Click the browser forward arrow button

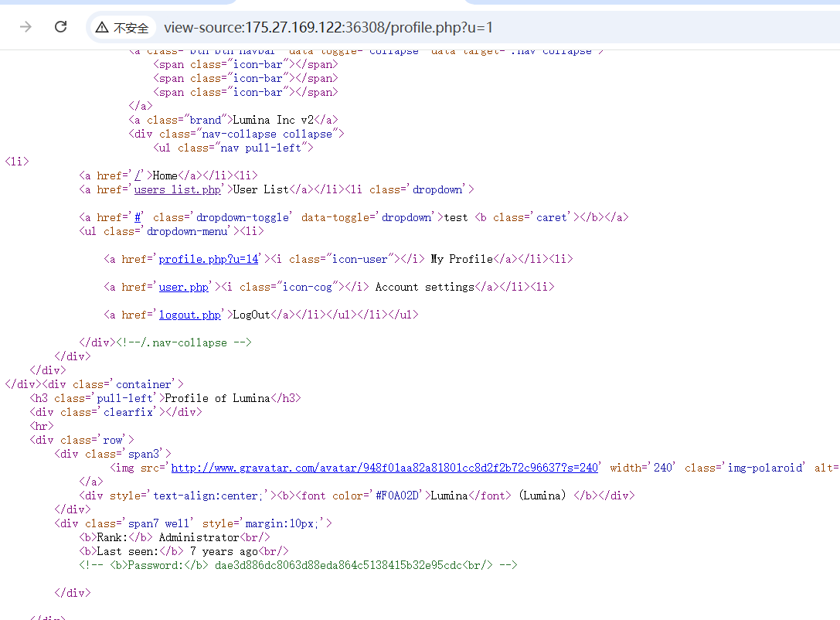tap(26, 27)
